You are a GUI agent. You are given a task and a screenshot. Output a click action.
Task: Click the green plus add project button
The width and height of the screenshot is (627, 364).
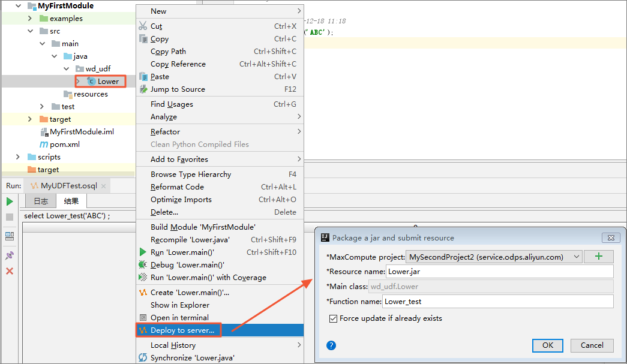pyautogui.click(x=599, y=257)
